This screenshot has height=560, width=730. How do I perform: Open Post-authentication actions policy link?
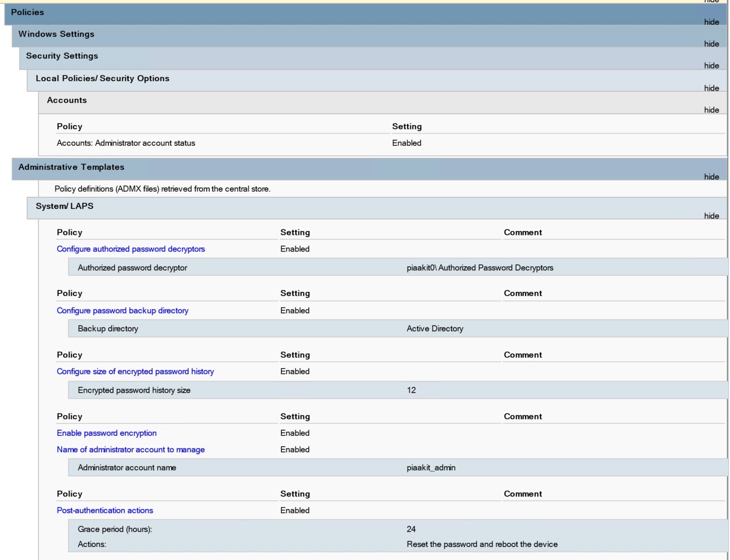click(x=105, y=510)
